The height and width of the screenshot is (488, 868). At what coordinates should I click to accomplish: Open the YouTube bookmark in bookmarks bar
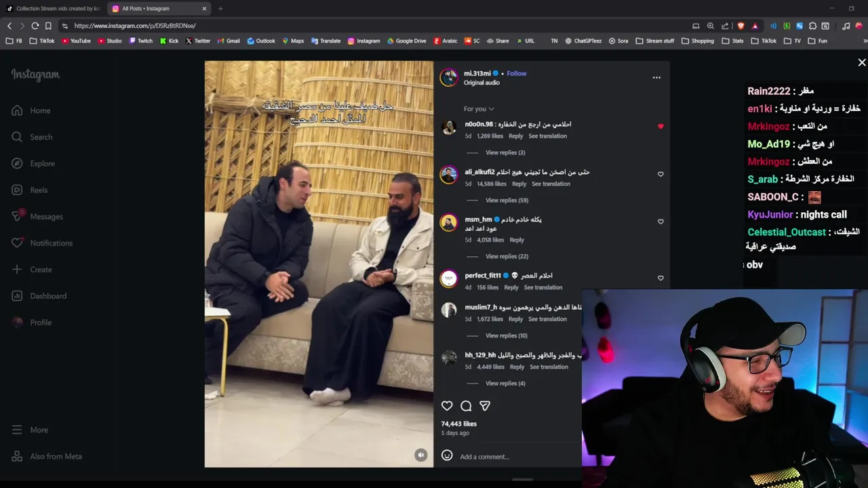pos(76,41)
